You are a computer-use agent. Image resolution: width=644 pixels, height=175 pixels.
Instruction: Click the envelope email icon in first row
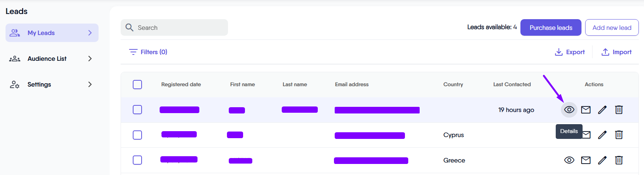coord(586,110)
